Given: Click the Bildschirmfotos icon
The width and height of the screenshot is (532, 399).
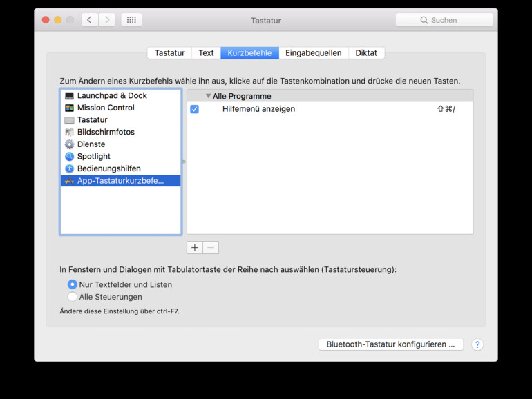Looking at the screenshot, I should coord(69,133).
